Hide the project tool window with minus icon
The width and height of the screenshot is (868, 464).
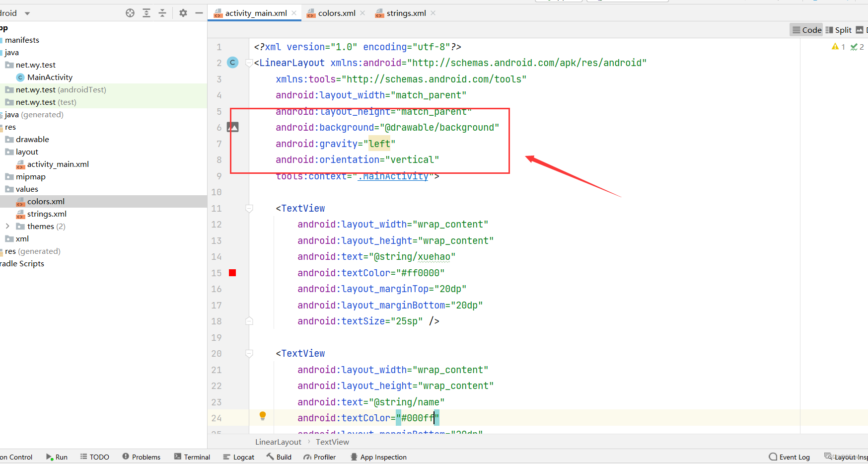point(199,13)
